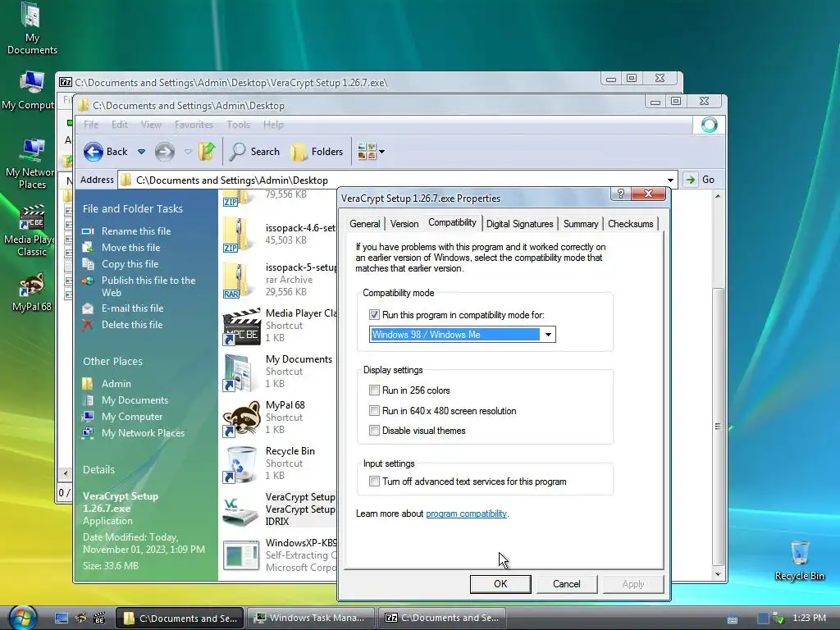Open the Tools menu in Explorer
Viewport: 840px width, 630px height.
(239, 125)
